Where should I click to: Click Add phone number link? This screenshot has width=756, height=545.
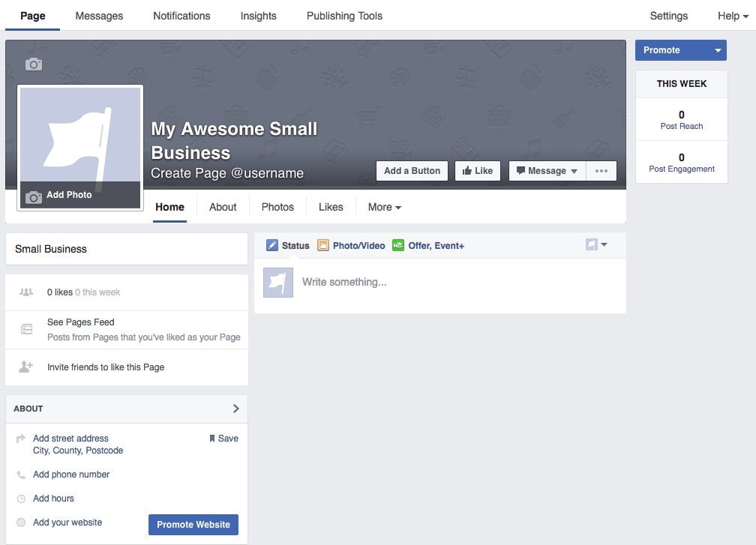[x=71, y=475]
